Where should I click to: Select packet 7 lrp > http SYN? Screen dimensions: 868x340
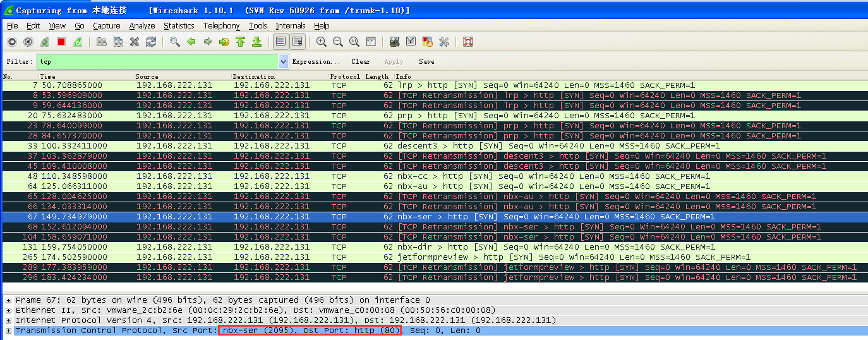pos(434,85)
